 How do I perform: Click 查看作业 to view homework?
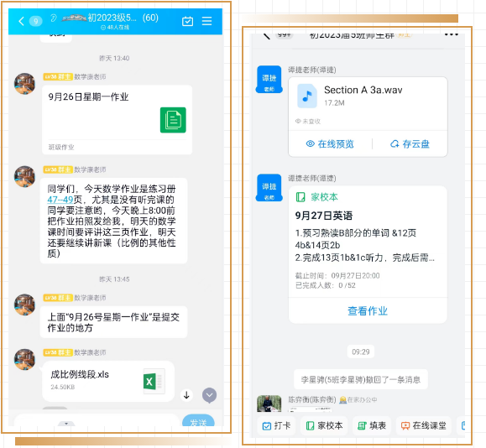368,310
